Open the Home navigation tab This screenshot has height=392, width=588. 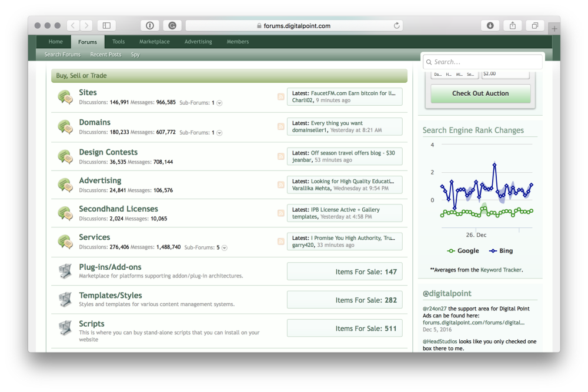pos(55,42)
